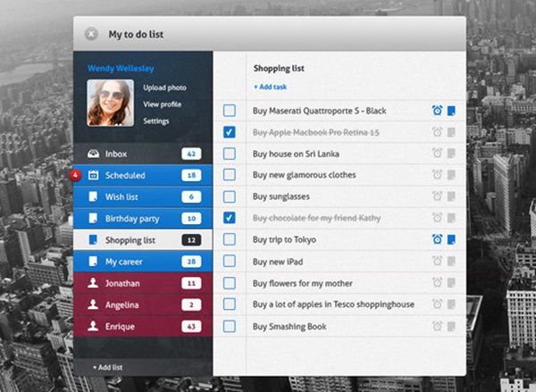Viewport: 536px width, 392px height.
Task: Mark Buy trip to Tokyo as done
Action: click(x=229, y=239)
